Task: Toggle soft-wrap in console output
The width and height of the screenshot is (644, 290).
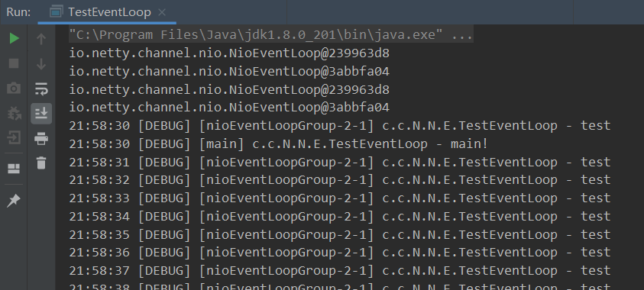Action: (41, 89)
